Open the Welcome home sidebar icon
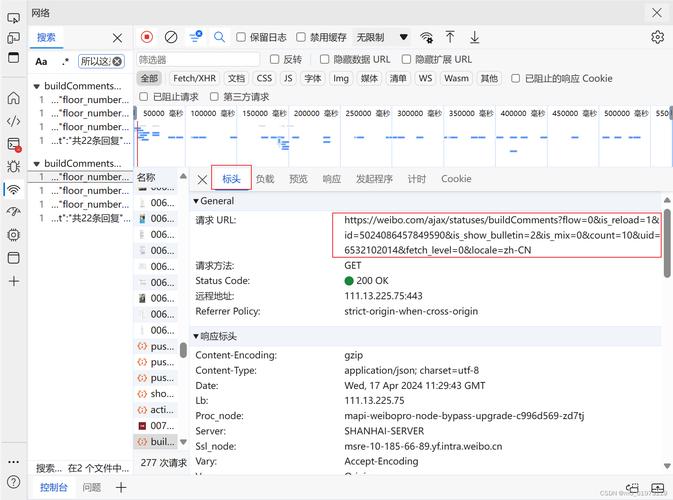 click(13, 98)
